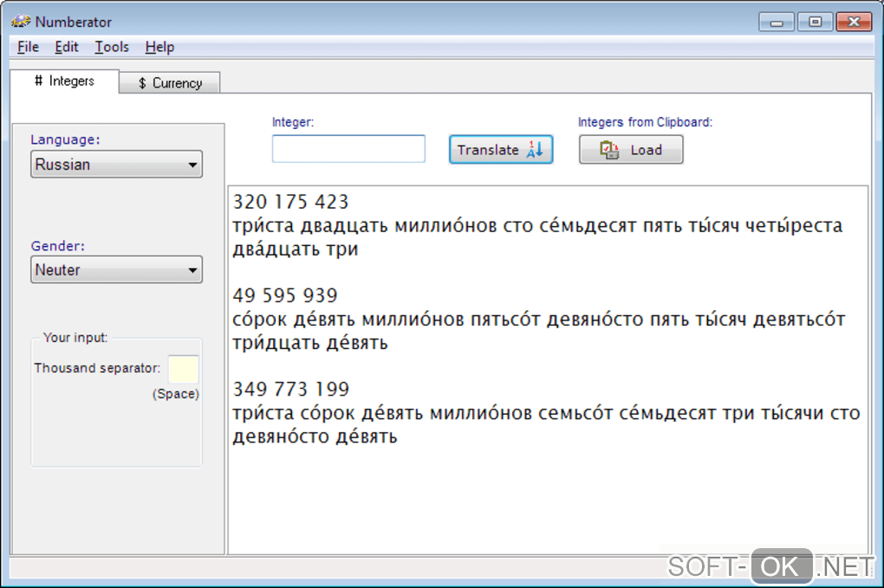This screenshot has width=884, height=588.
Task: Expand the Language dropdown showing Russian
Action: point(117,165)
